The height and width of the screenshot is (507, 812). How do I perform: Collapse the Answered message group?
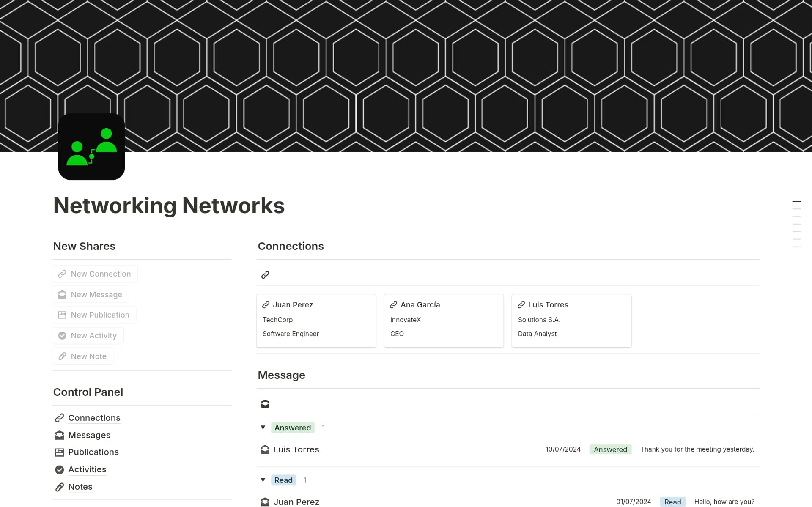[x=263, y=428]
